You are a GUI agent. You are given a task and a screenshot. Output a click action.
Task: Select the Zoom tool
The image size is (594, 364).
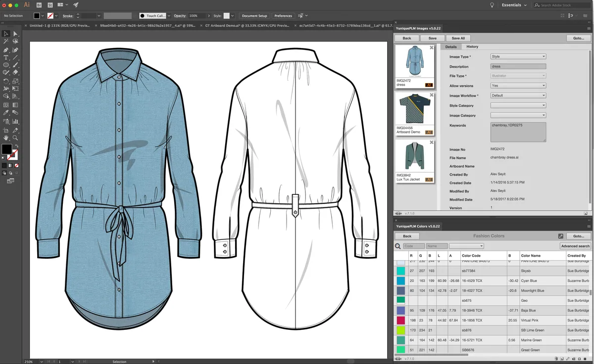coord(15,137)
